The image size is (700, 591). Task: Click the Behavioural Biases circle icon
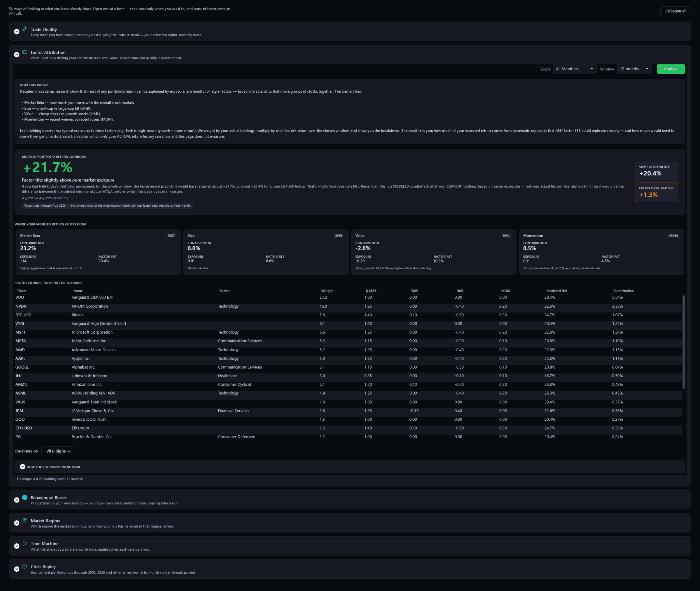point(25,497)
